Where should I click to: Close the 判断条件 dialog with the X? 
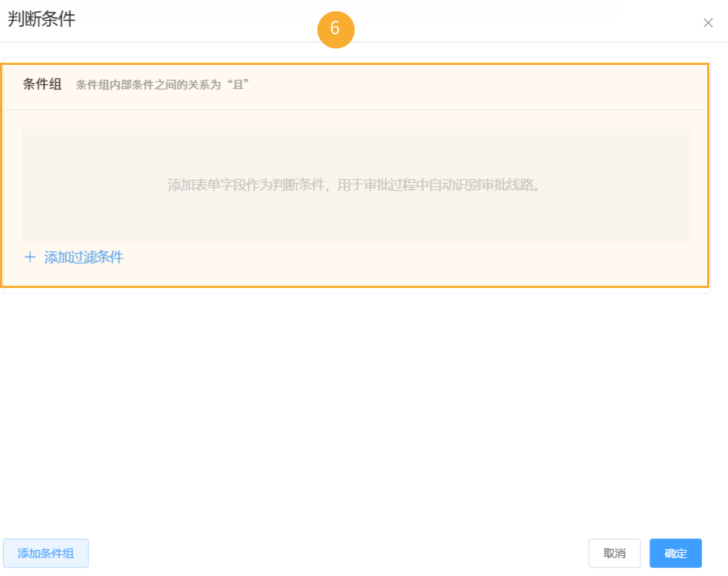tap(708, 23)
